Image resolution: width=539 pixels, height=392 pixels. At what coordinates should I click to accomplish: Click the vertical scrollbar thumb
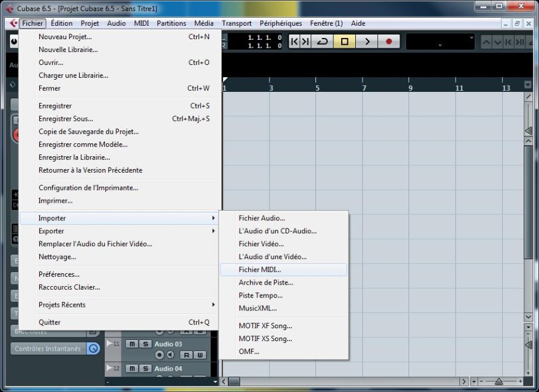[x=529, y=202]
